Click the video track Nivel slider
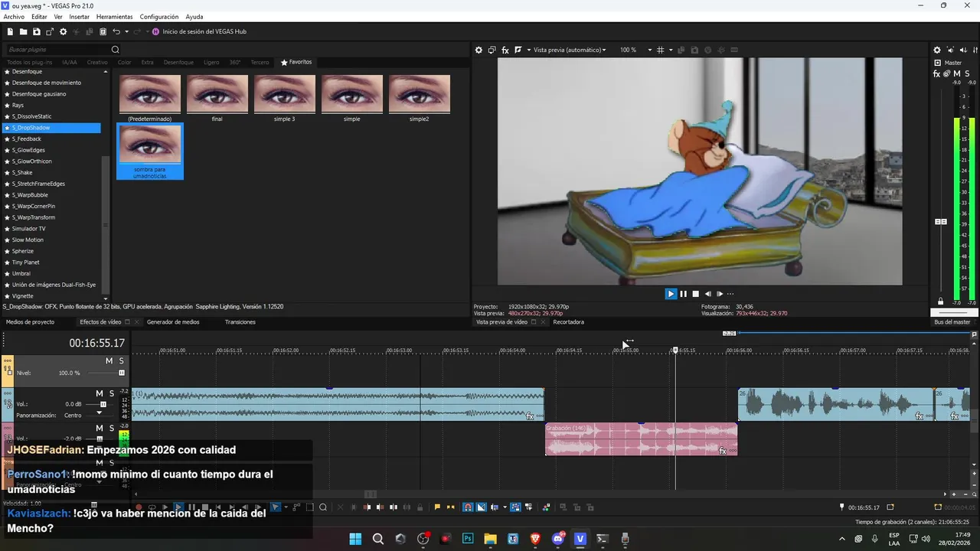980x551 pixels. pos(121,373)
